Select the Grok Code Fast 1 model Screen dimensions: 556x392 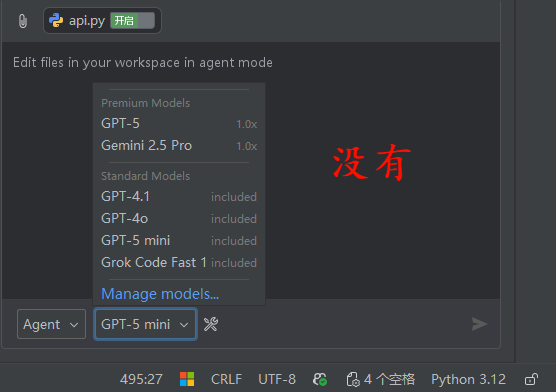point(179,263)
